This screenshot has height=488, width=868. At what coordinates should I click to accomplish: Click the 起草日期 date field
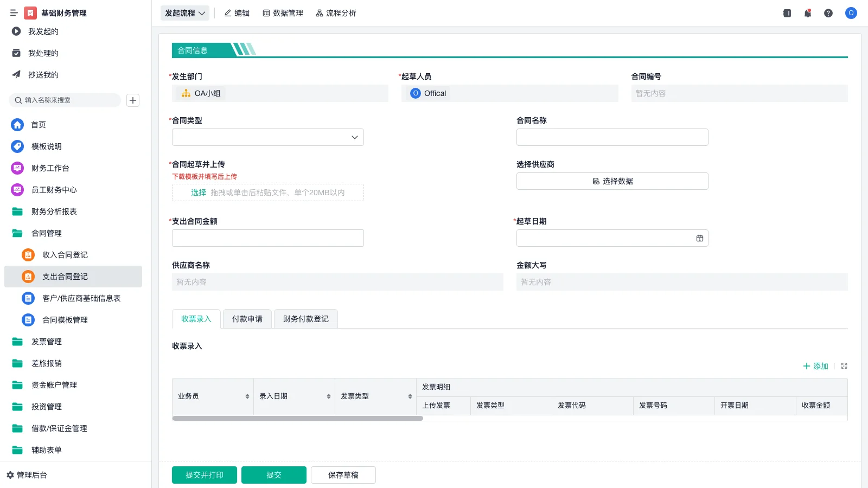click(612, 238)
